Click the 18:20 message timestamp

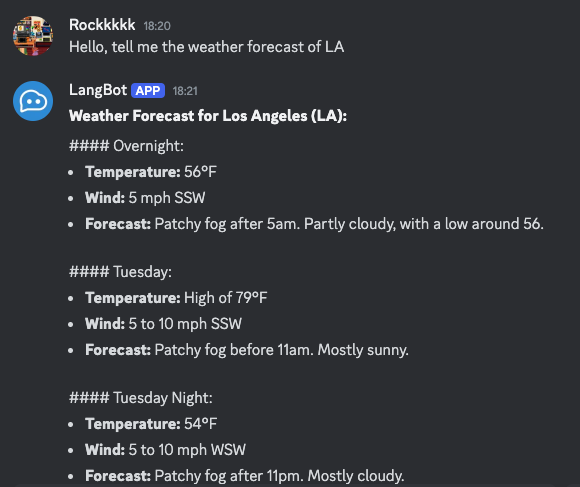(x=157, y=26)
